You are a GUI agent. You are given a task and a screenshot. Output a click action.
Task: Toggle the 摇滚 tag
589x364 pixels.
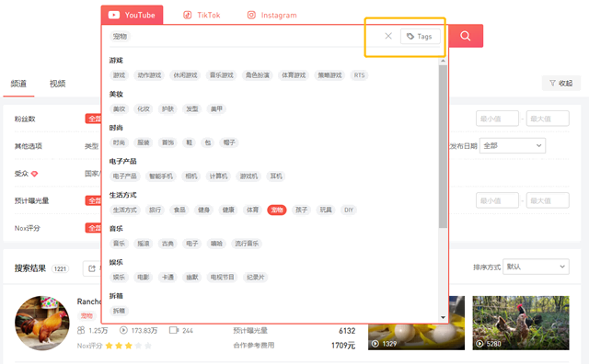click(x=144, y=244)
